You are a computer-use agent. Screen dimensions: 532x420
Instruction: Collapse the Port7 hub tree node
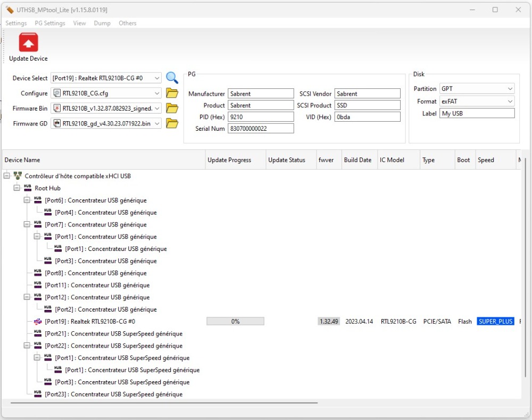coord(27,225)
